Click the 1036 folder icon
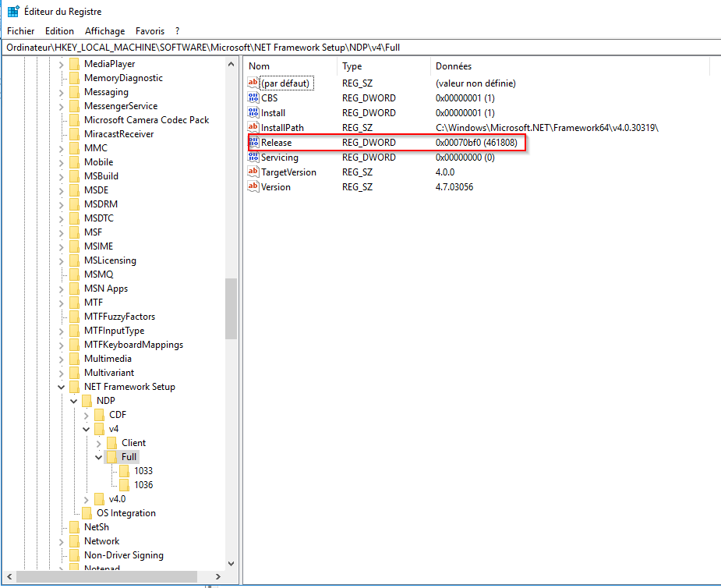This screenshot has width=721, height=588. pos(124,485)
